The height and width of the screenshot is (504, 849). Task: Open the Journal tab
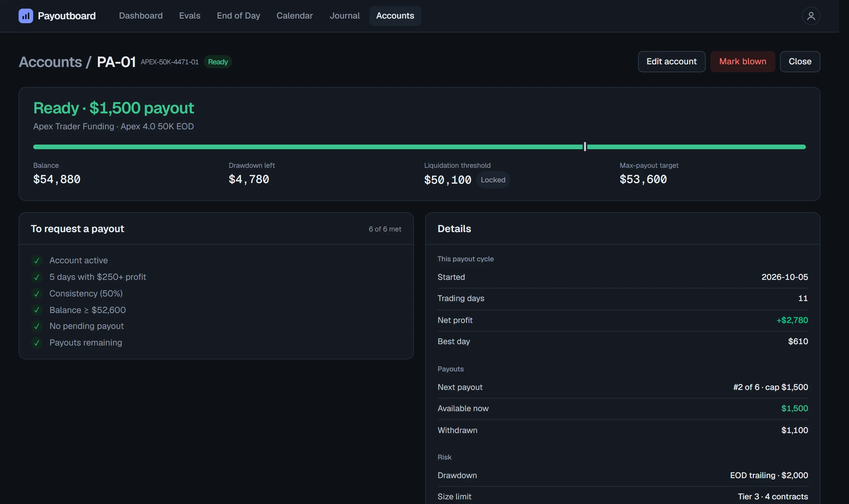click(344, 16)
